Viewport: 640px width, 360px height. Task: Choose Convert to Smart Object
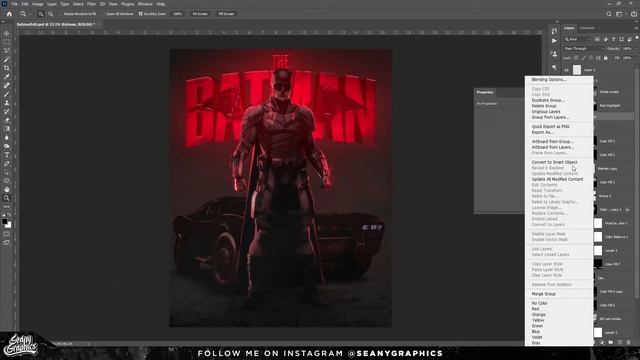click(554, 162)
